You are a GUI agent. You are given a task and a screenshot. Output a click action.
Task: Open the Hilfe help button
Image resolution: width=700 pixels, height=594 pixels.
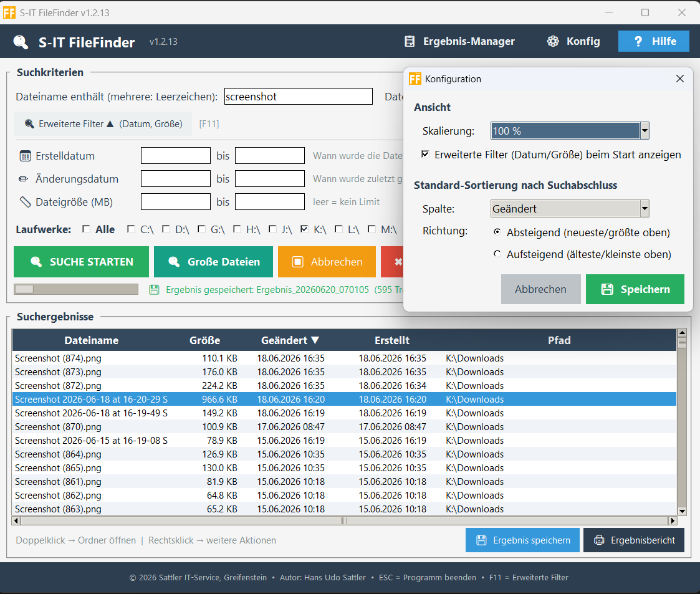654,42
